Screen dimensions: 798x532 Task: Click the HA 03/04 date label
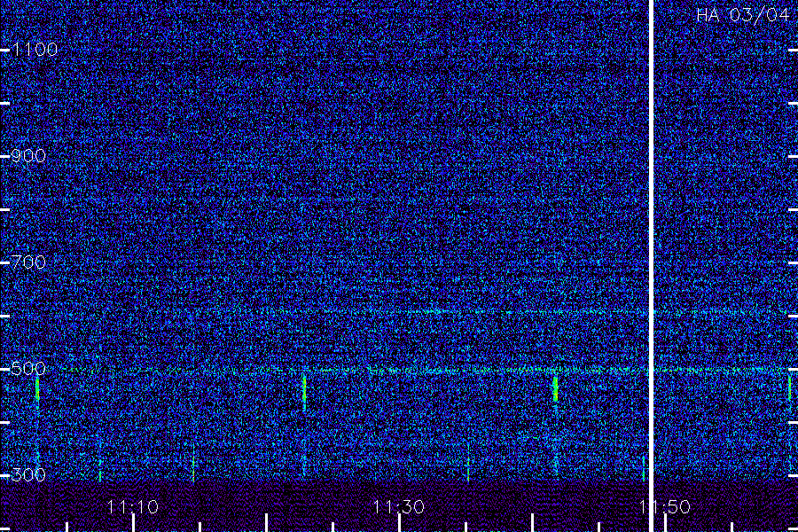[x=742, y=15]
